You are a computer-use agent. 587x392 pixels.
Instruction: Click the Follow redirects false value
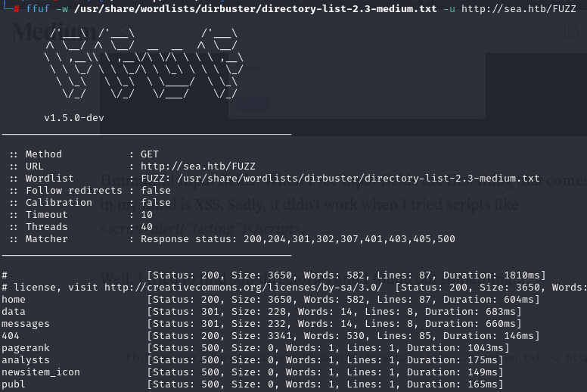(156, 191)
